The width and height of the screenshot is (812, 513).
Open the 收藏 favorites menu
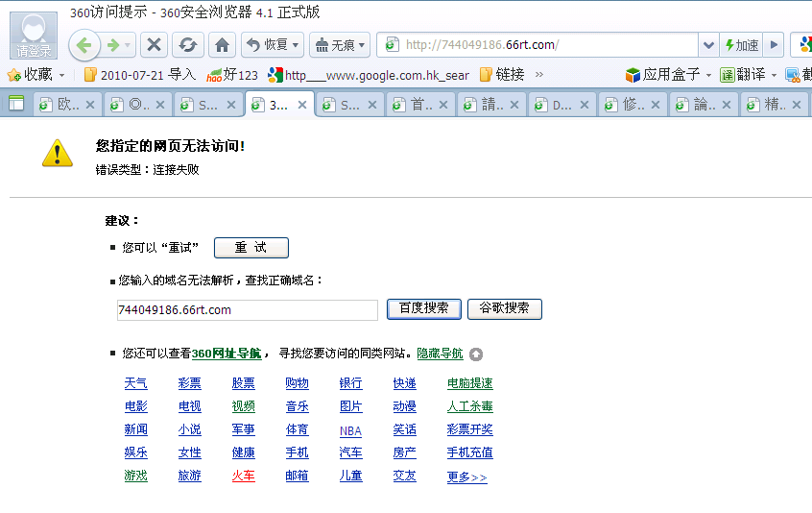pos(36,75)
